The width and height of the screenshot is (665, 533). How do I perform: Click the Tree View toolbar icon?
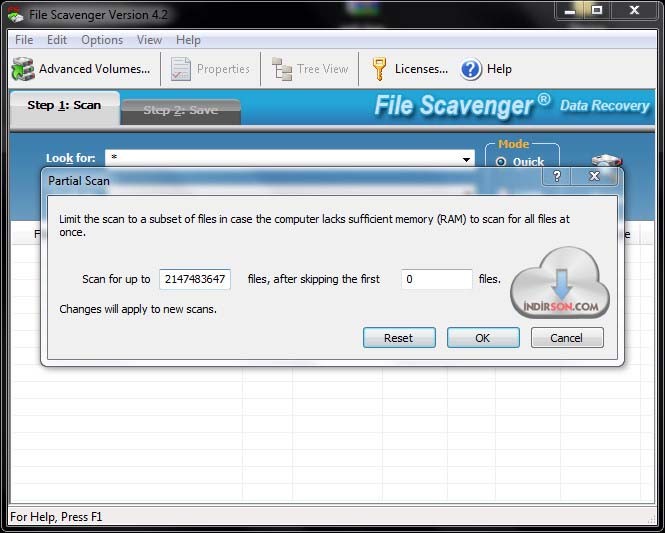[282, 69]
